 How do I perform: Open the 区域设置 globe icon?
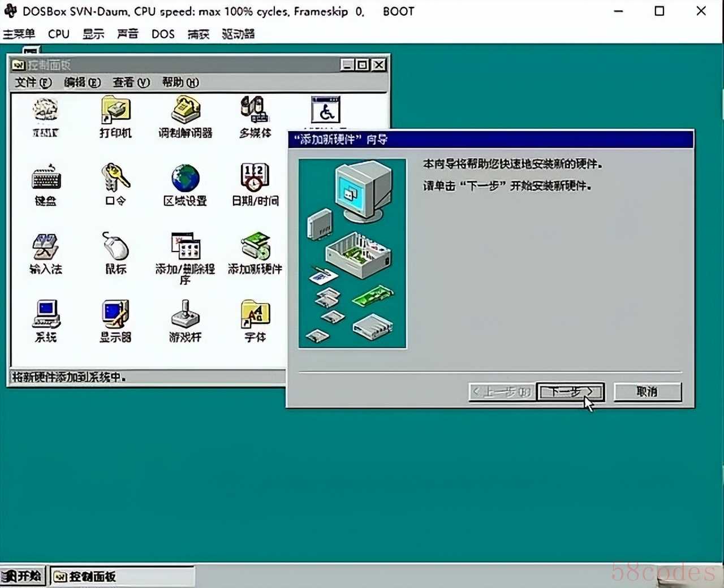click(x=186, y=184)
